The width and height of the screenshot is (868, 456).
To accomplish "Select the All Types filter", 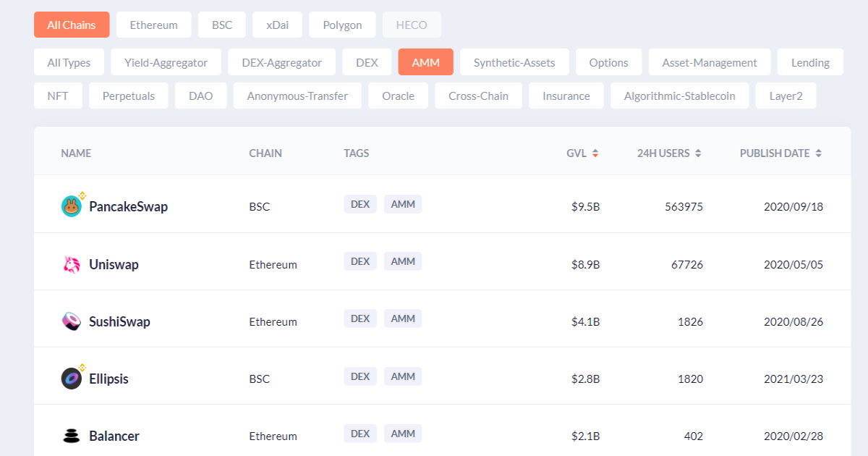I will 69,62.
